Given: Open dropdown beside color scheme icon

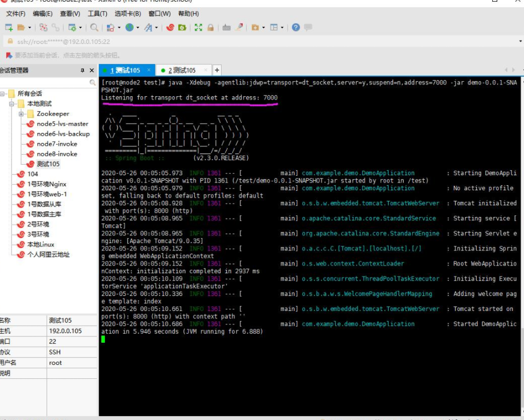Looking at the screenshot, I should coord(119,28).
